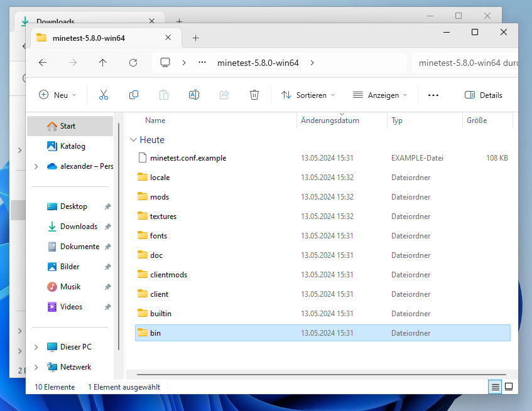Select the clientmods folder
The width and height of the screenshot is (532, 411).
(x=323, y=275)
